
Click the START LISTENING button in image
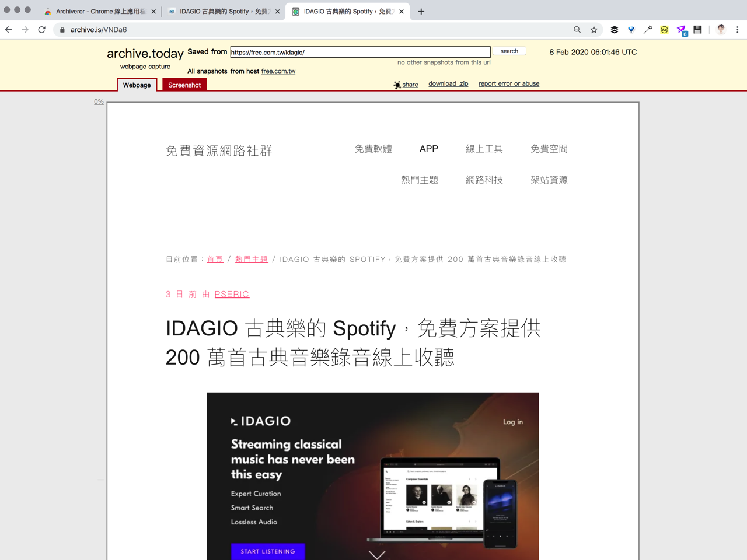pos(268,551)
